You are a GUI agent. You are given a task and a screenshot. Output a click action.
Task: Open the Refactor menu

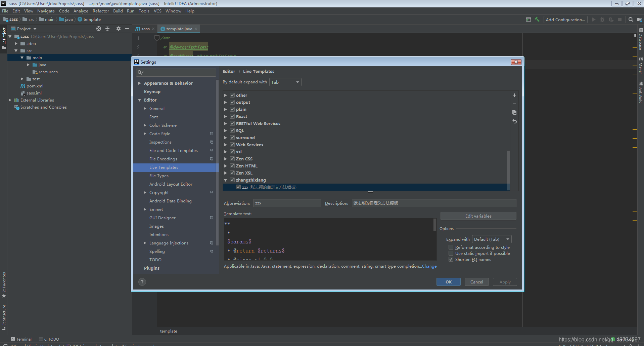point(101,11)
